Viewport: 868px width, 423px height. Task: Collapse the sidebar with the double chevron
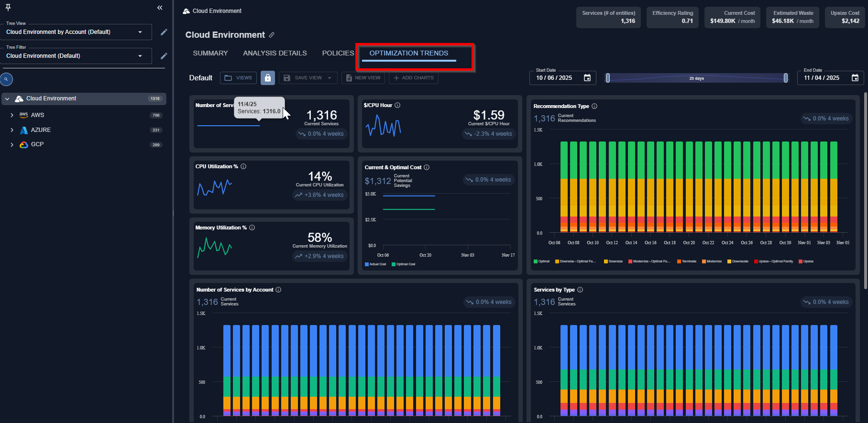click(160, 8)
